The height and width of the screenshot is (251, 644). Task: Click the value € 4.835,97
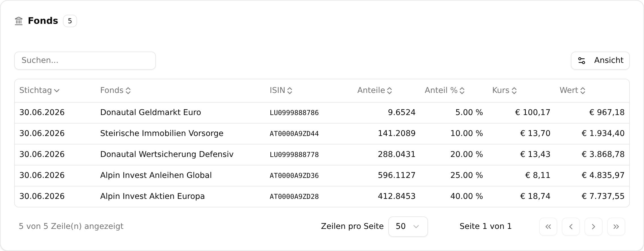pos(603,175)
